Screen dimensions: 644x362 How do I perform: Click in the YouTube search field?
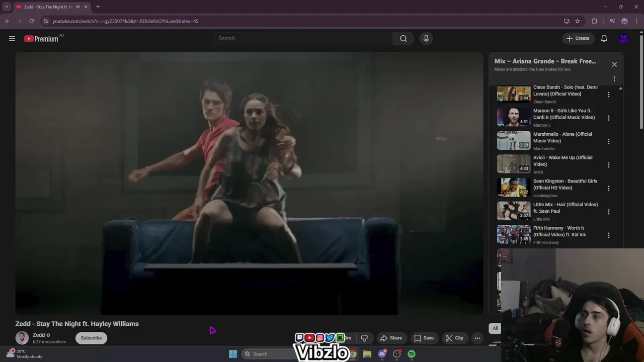coord(303,39)
